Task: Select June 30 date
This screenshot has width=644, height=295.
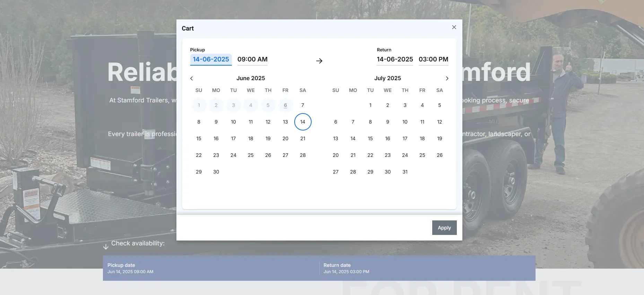Action: 216,172
